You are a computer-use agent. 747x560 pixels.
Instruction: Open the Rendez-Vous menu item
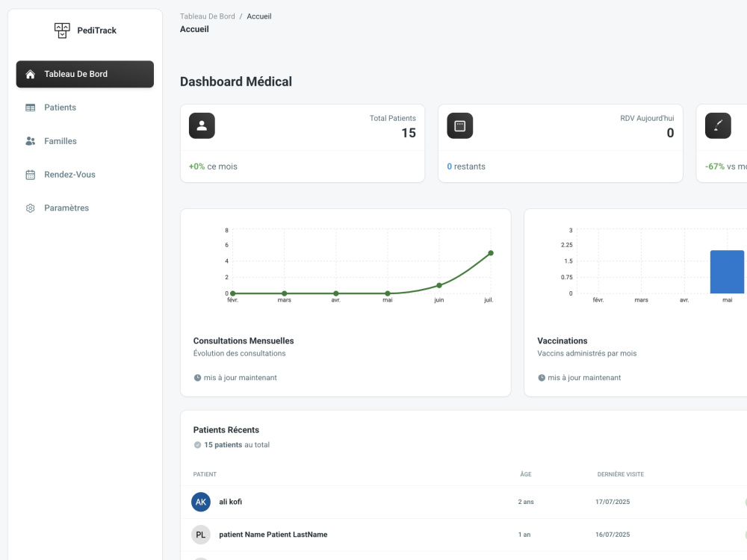(x=85, y=174)
